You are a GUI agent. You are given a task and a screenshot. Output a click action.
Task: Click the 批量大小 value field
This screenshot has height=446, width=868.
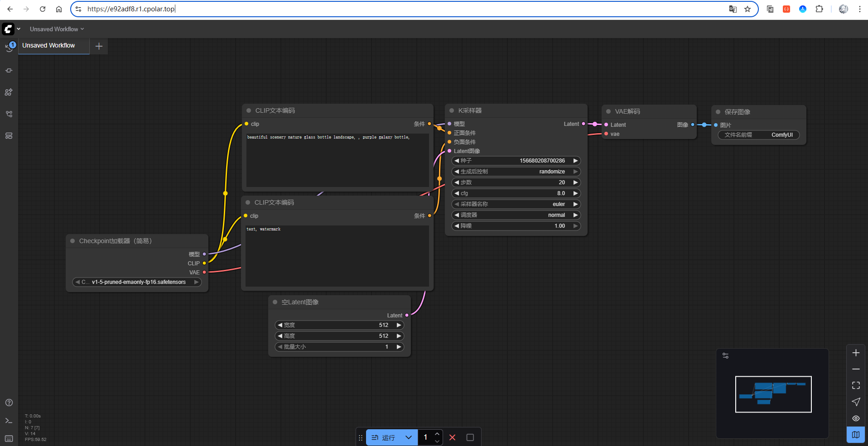339,347
